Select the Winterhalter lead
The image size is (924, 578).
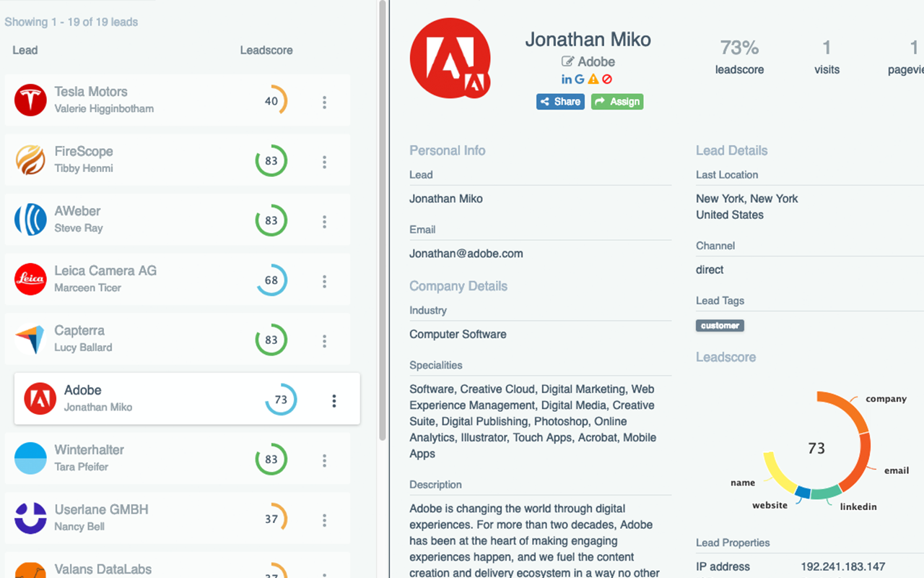coord(178,458)
